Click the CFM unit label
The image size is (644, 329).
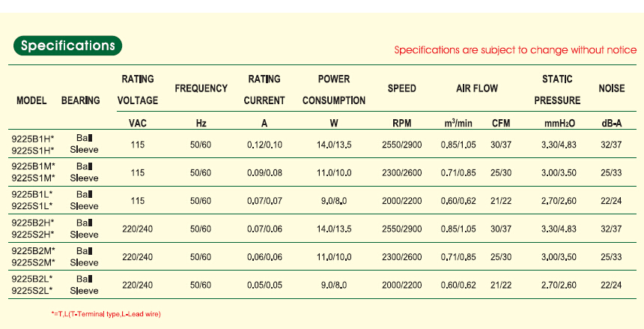pyautogui.click(x=501, y=123)
